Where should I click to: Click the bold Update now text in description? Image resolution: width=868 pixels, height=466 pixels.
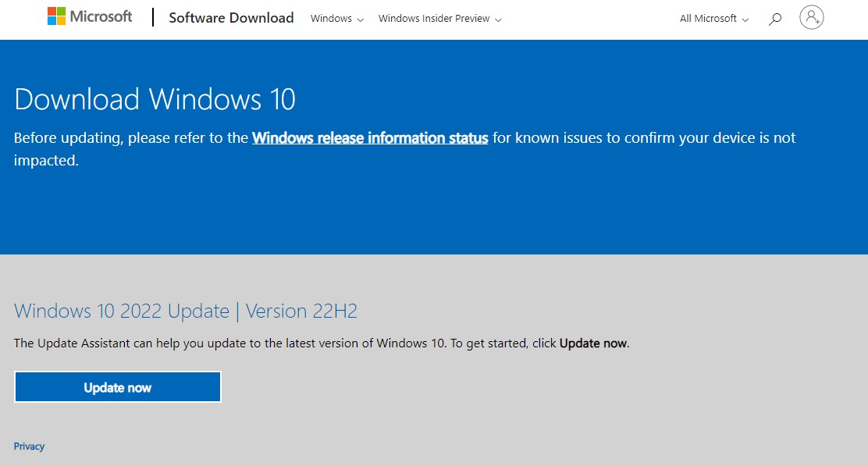[x=592, y=343]
